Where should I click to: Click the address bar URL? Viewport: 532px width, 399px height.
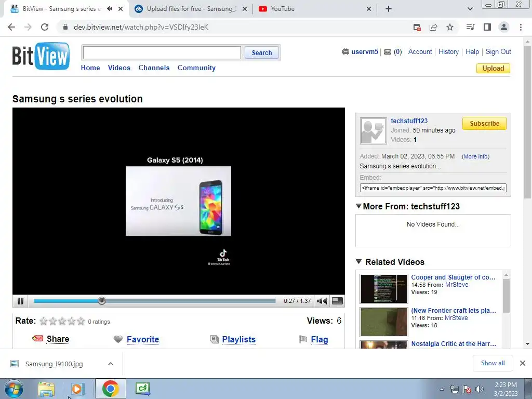[x=141, y=27]
